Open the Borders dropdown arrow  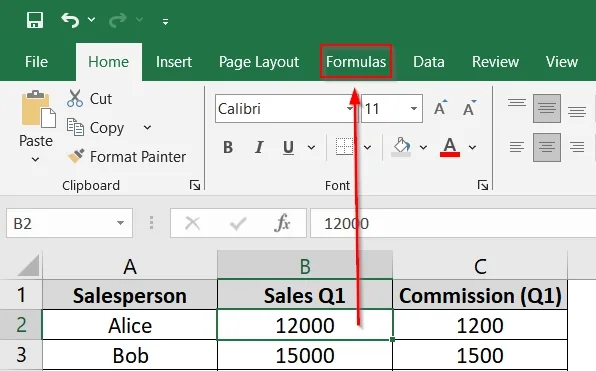[x=368, y=147]
